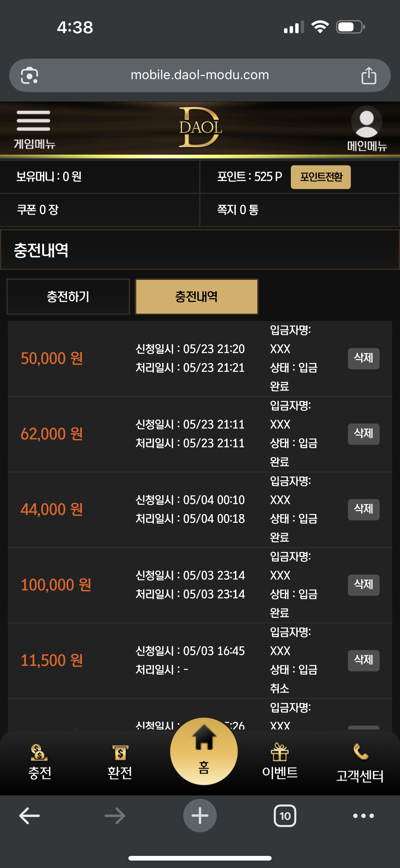Tap the DAOL logo
Viewport: 400px width, 868px height.
[200, 127]
